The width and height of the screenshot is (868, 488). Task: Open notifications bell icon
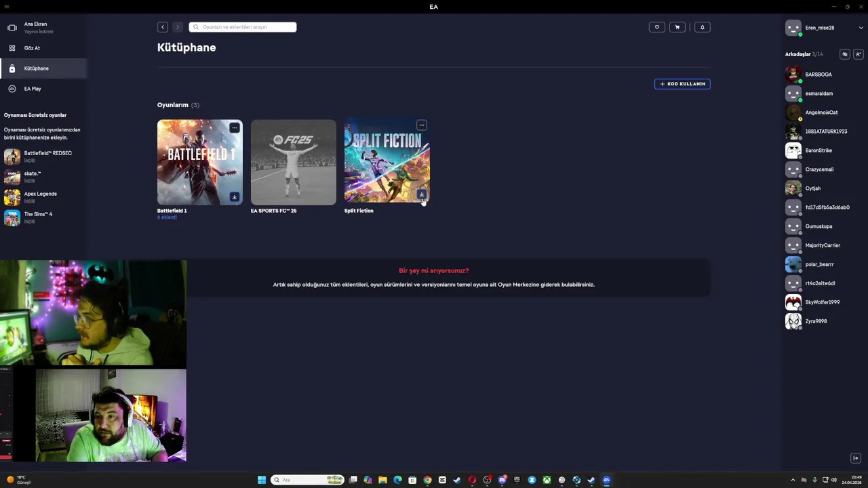coord(703,27)
